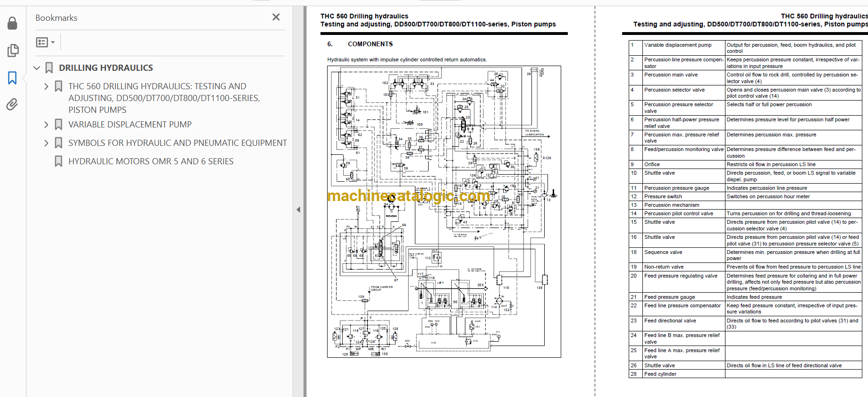This screenshot has width=868, height=397.
Task: Open THC 560 DRILLING HYDRAULICS testing bookmark
Action: tap(164, 98)
